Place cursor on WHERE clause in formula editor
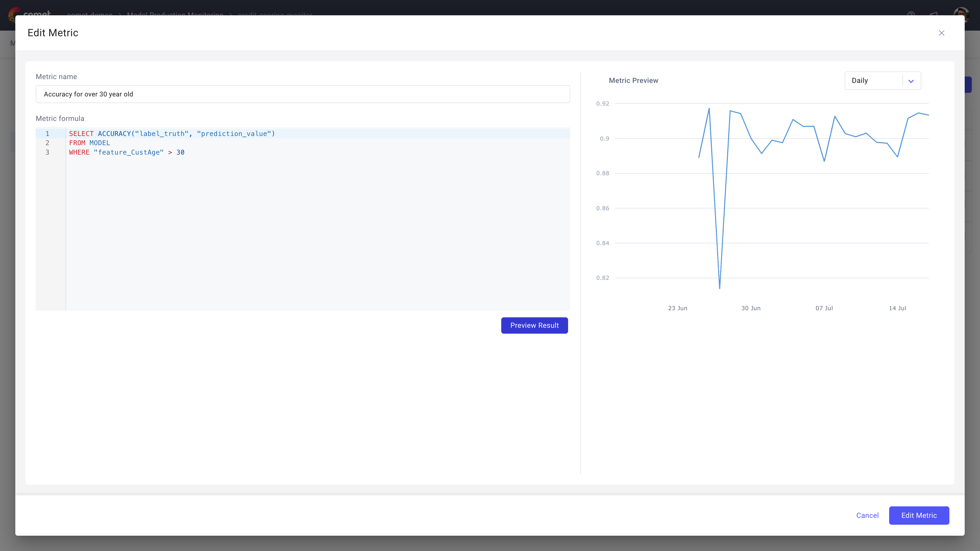980x551 pixels. (79, 152)
